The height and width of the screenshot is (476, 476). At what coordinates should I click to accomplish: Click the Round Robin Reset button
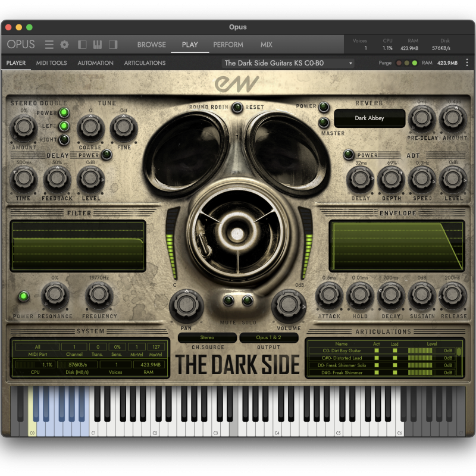(237, 107)
